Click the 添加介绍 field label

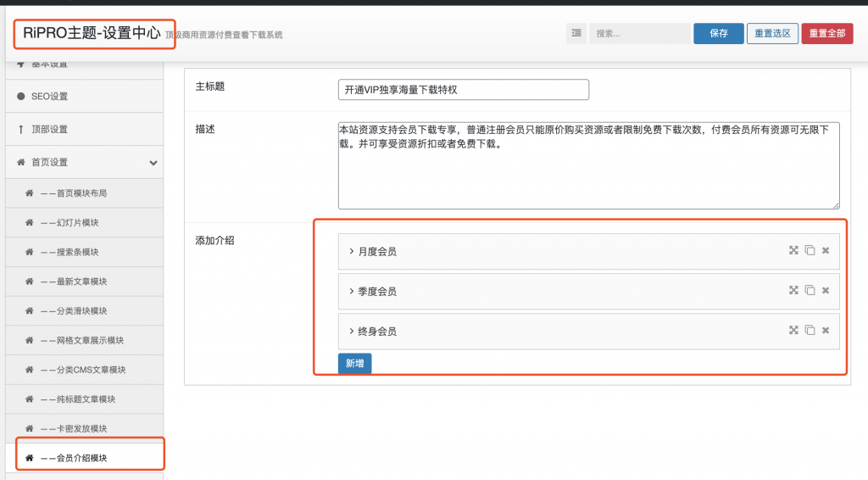coord(214,240)
